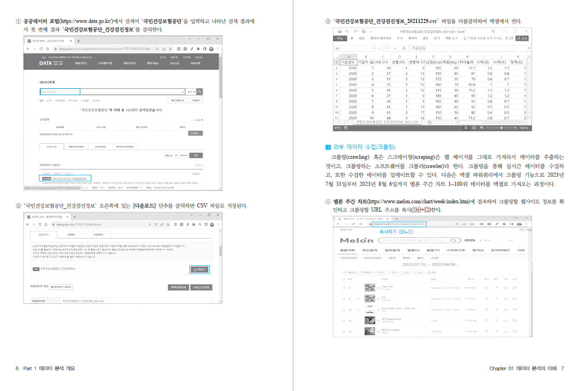Open the 2023.07.31 ~ 2023.08.06 week dropdown
588x391 pixels.
[431, 265]
